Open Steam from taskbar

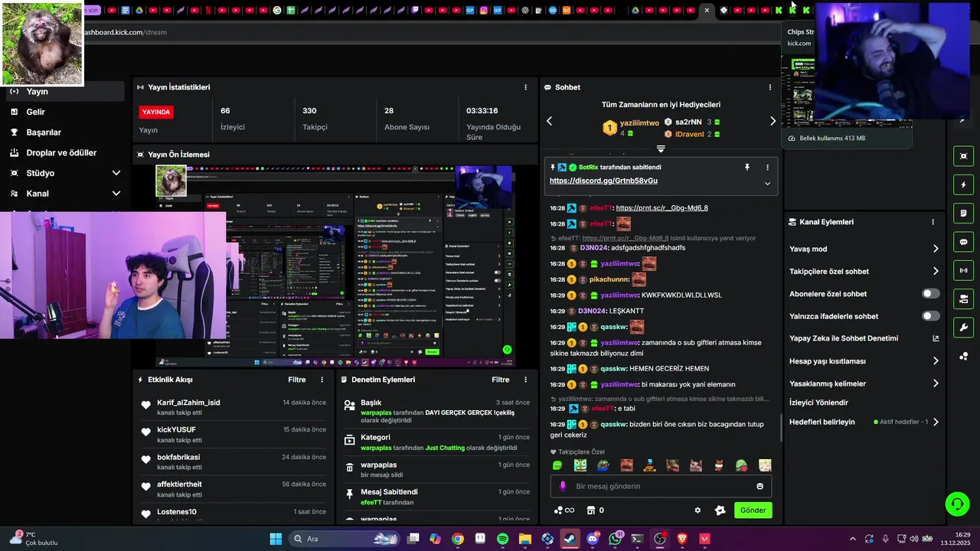[x=570, y=539]
